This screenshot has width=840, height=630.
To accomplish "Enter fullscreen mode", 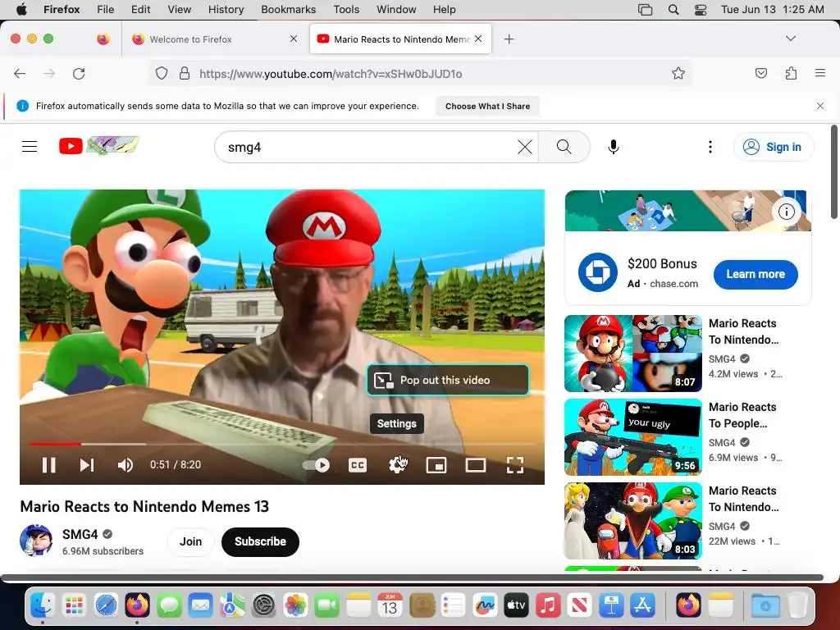I will coord(515,465).
